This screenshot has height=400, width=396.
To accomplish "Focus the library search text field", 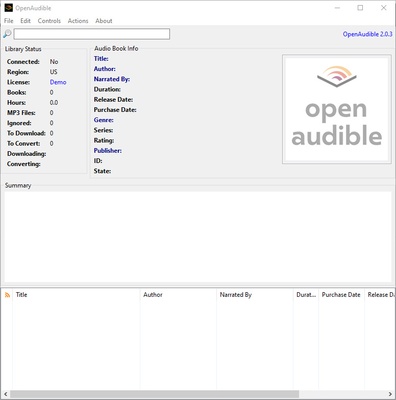I will [92, 34].
